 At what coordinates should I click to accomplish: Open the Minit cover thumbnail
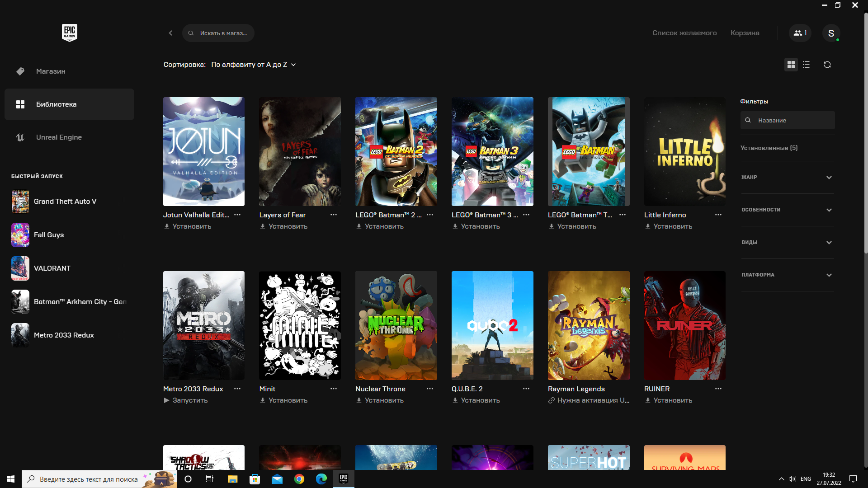(x=300, y=325)
